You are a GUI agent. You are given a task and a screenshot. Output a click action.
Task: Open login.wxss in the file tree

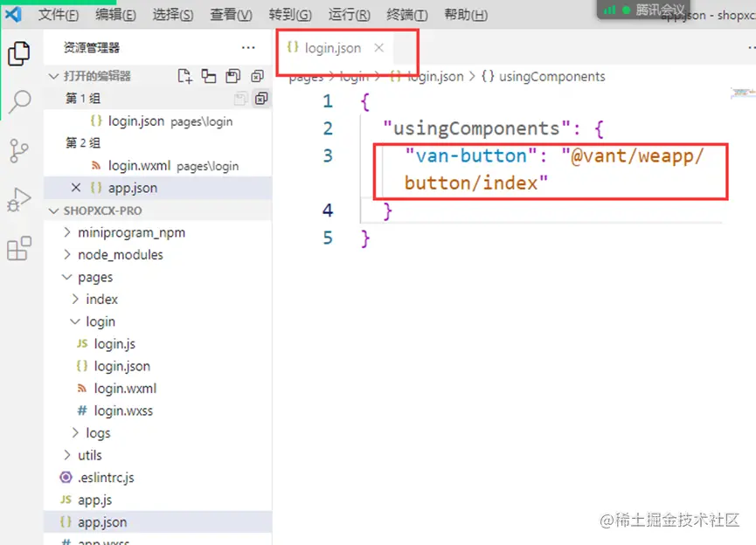[x=123, y=410]
